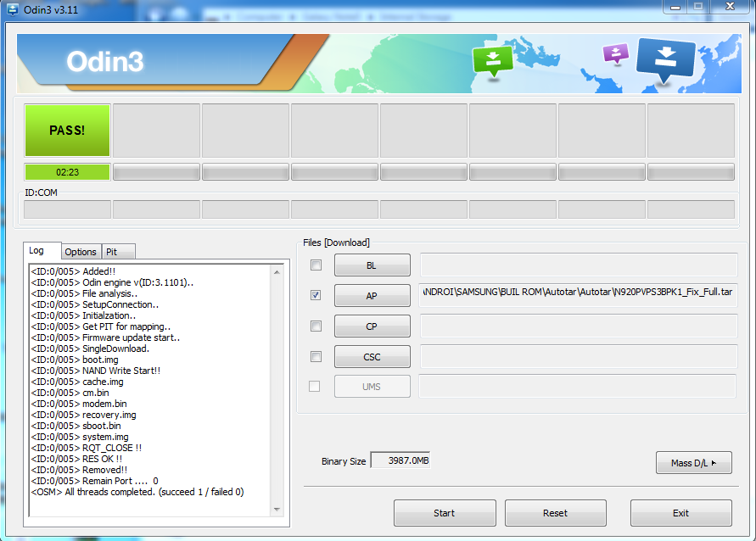The height and width of the screenshot is (541, 756).
Task: Switch to the Options tab
Action: click(81, 252)
